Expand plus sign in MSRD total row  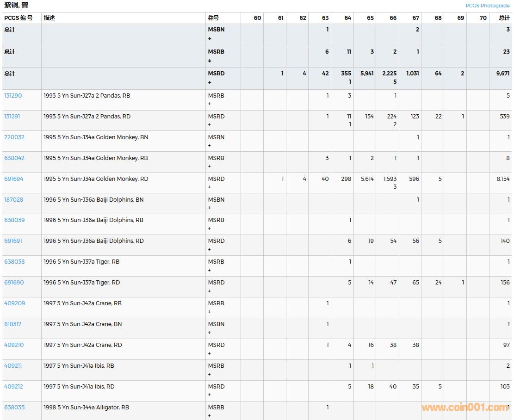(210, 83)
